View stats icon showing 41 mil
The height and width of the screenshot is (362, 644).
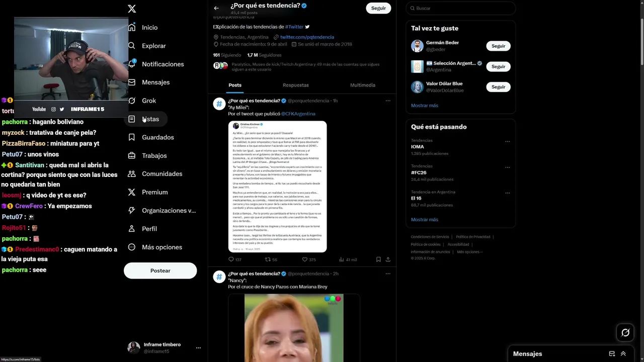pyautogui.click(x=342, y=259)
